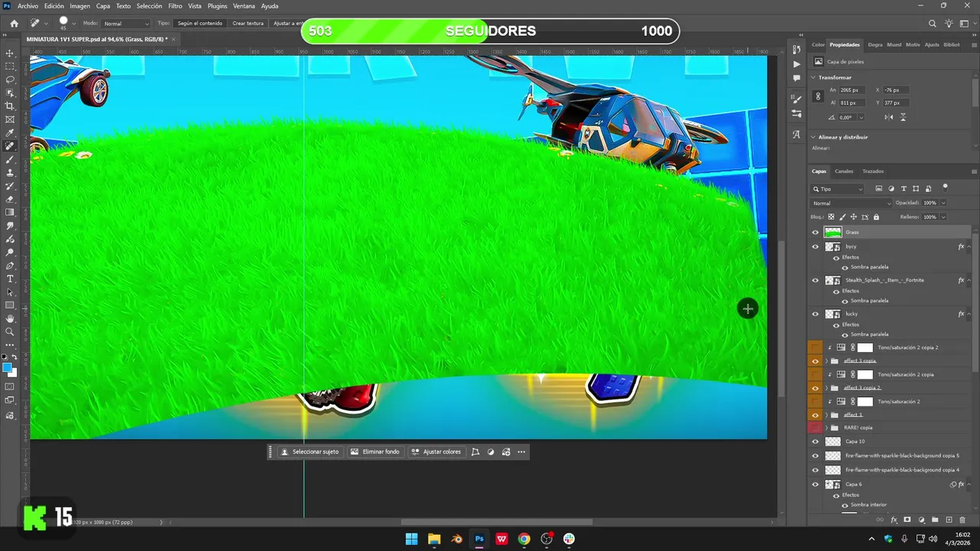Click Ajustar colores button
This screenshot has height=551, width=980.
(x=436, y=452)
